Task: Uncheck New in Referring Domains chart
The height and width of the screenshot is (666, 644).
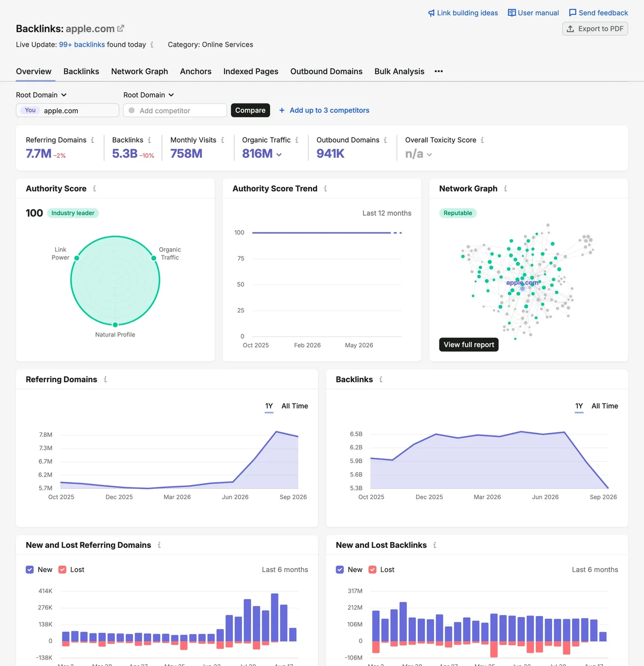Action: 30,570
